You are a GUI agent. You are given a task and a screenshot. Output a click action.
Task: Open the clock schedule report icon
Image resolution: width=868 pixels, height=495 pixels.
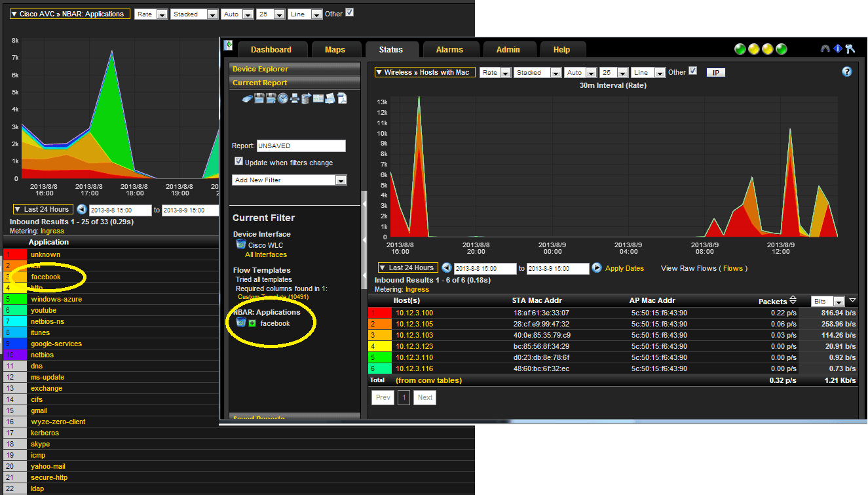click(x=282, y=98)
